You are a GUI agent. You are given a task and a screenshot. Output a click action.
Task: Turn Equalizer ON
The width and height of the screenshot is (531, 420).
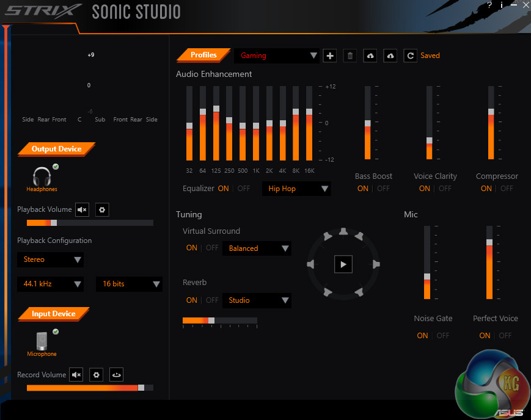coord(223,189)
